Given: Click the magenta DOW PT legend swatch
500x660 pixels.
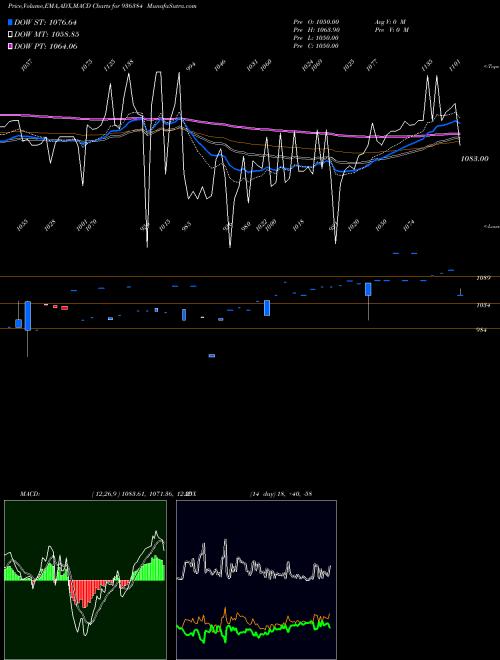Looking at the screenshot, I should point(10,47).
